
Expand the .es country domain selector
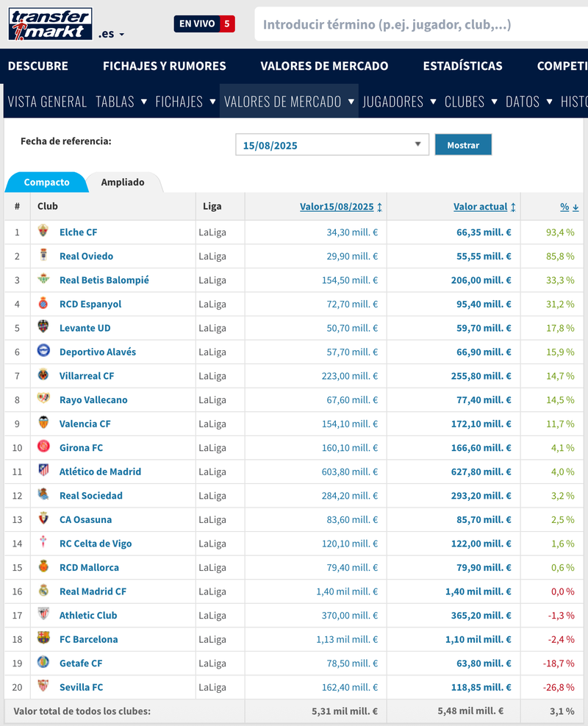pyautogui.click(x=112, y=34)
